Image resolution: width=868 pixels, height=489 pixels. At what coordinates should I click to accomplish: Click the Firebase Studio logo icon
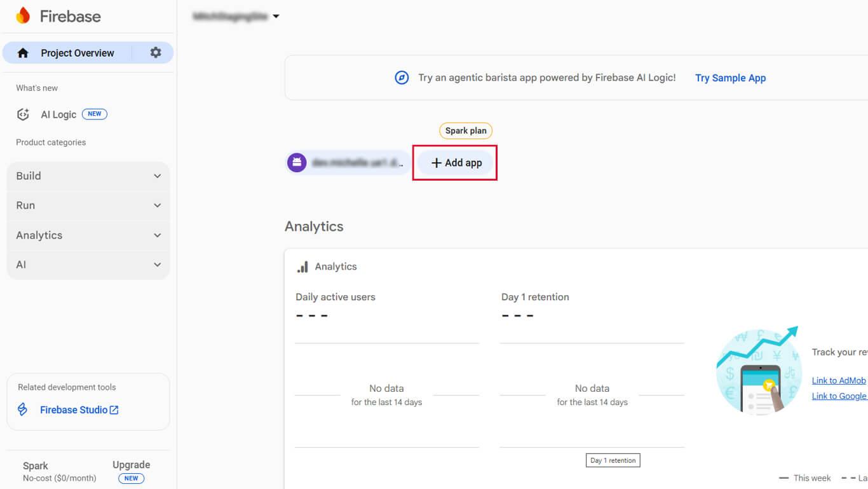coord(23,410)
